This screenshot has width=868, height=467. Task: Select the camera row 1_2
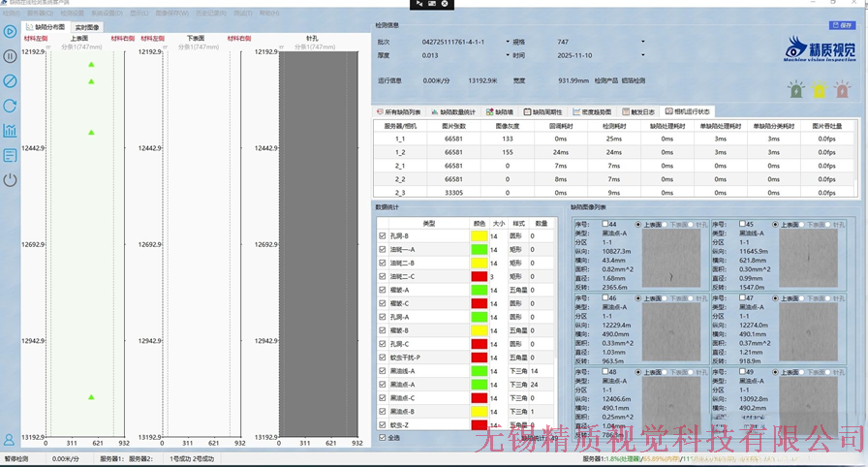tap(613, 152)
